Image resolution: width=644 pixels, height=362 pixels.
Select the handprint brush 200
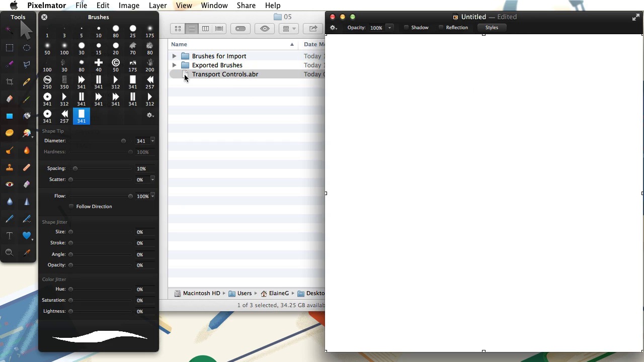tap(150, 65)
